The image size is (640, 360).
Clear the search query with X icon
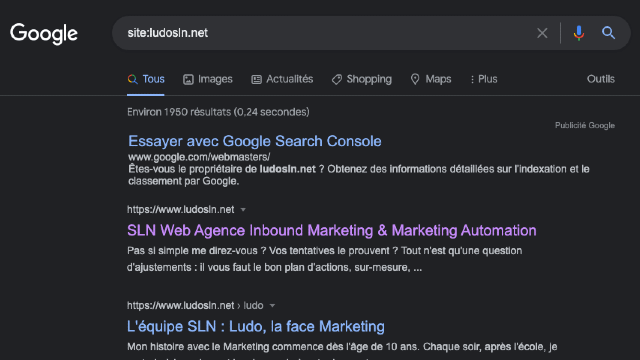[542, 33]
